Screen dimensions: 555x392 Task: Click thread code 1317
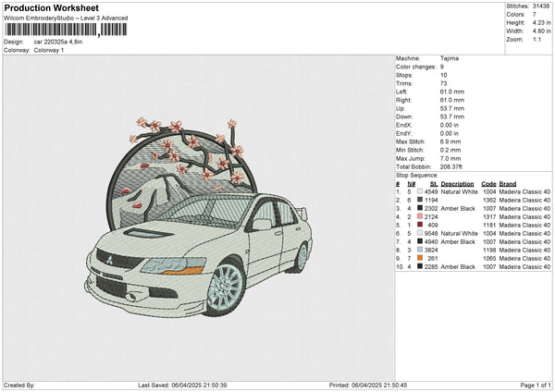point(489,217)
